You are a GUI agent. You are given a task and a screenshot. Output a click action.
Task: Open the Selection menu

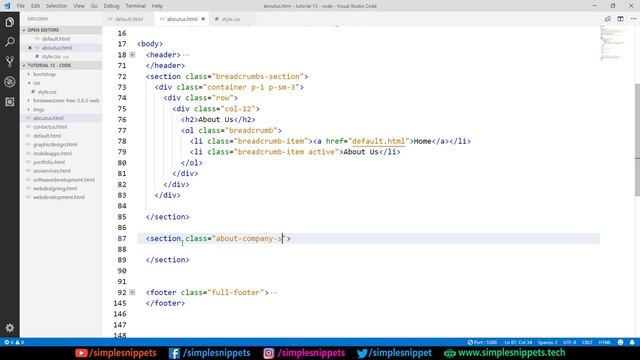click(56, 6)
